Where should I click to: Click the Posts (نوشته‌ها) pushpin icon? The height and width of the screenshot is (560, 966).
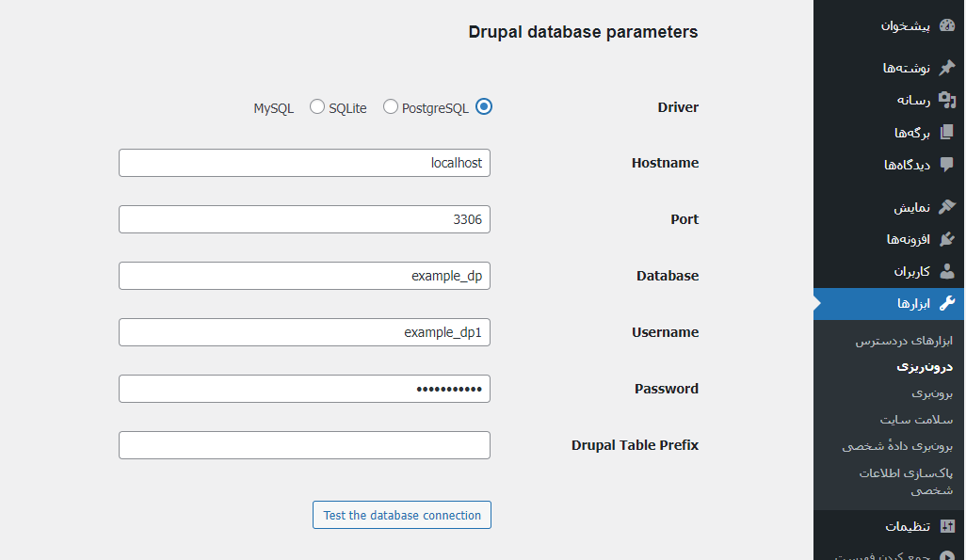947,67
